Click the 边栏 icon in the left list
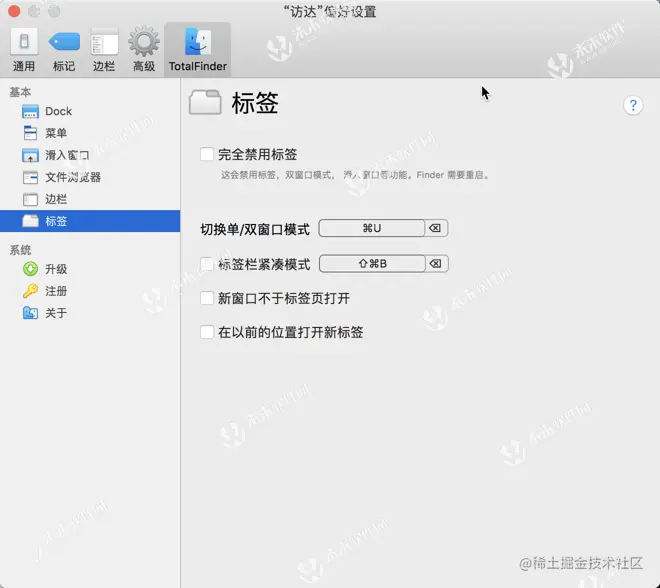The height and width of the screenshot is (588, 660). coord(30,199)
